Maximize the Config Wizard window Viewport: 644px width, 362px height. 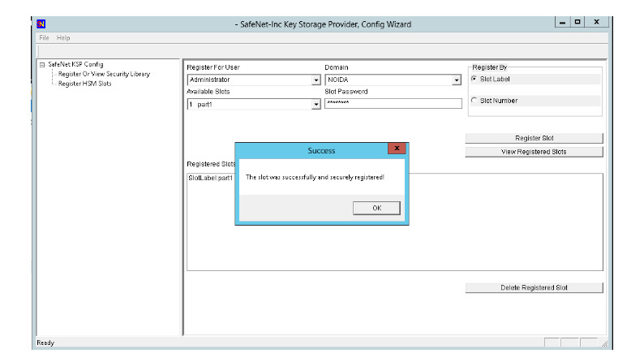(577, 22)
